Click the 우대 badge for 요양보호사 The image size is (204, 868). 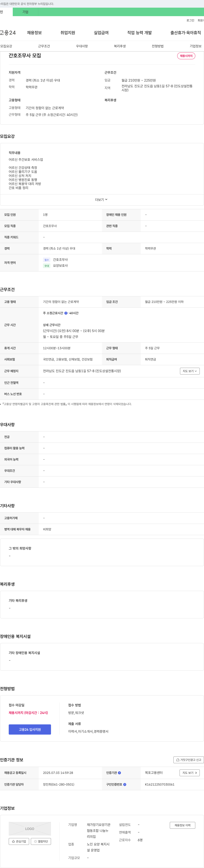(47, 266)
